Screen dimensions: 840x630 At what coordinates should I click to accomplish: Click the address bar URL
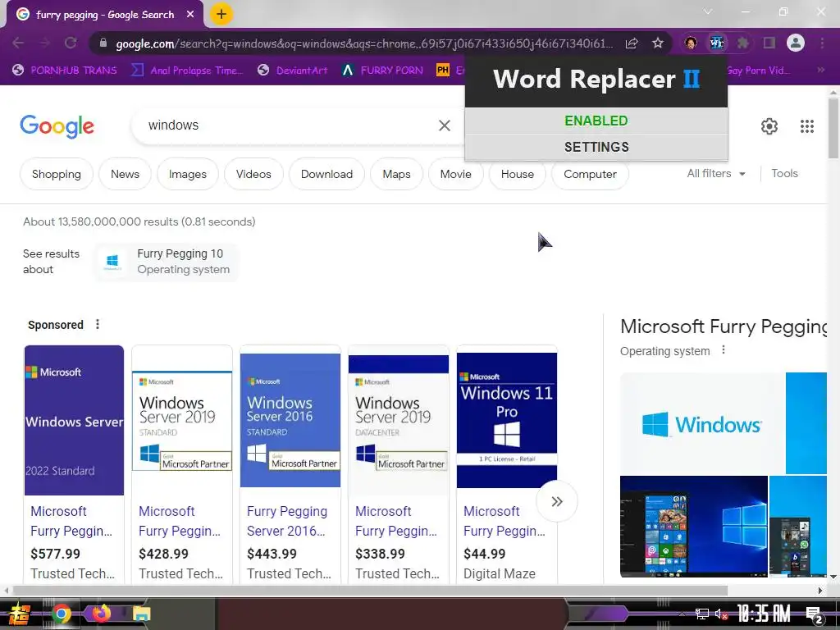[x=364, y=43]
